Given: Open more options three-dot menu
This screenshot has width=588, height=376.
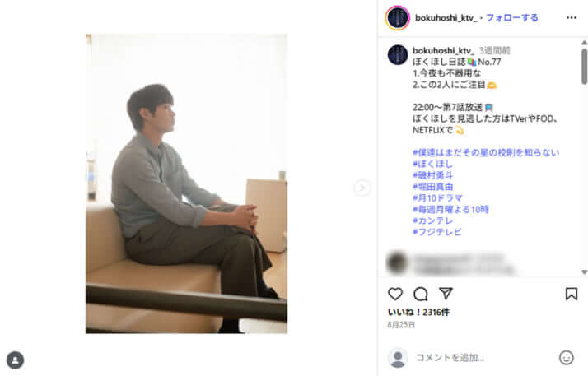Looking at the screenshot, I should (572, 17).
